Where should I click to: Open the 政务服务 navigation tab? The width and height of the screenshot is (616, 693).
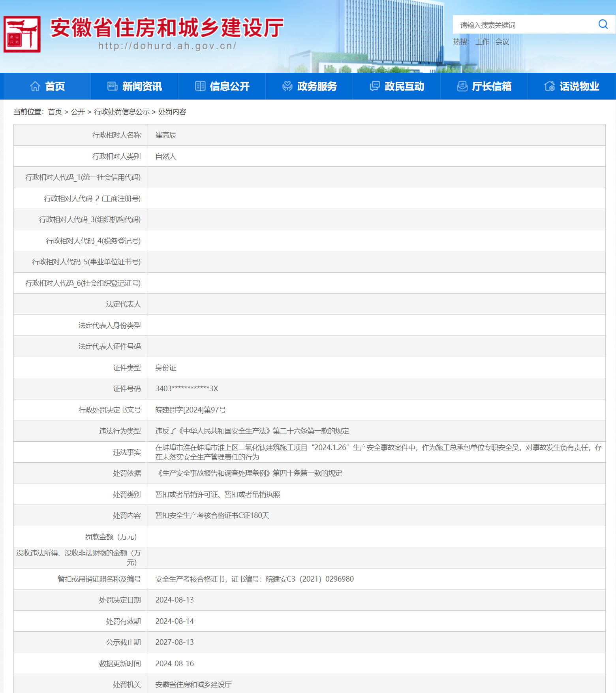[309, 86]
